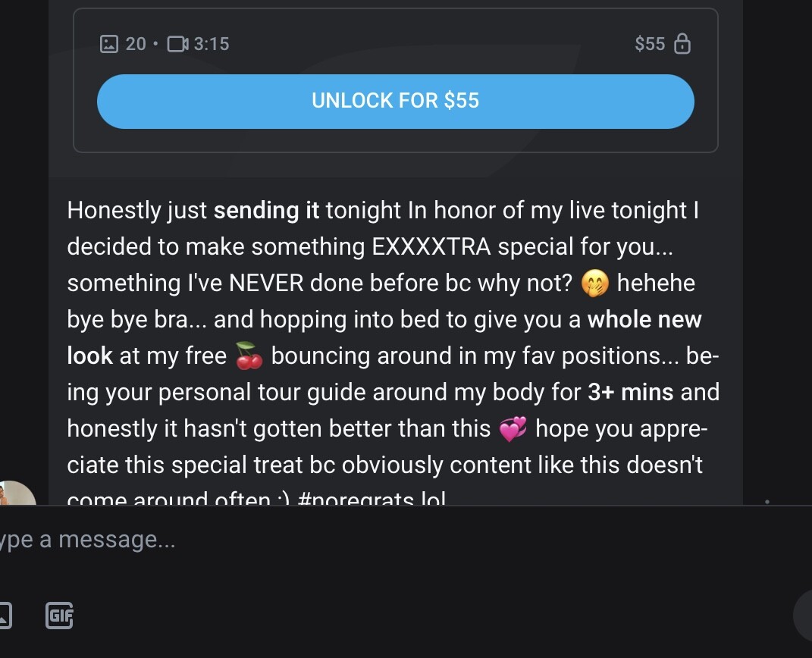Click the round send button at bottom right

tap(804, 617)
